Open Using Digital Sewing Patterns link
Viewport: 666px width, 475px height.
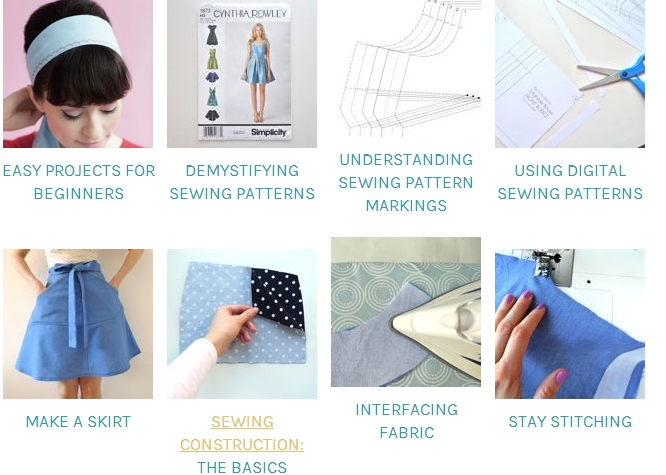point(570,182)
